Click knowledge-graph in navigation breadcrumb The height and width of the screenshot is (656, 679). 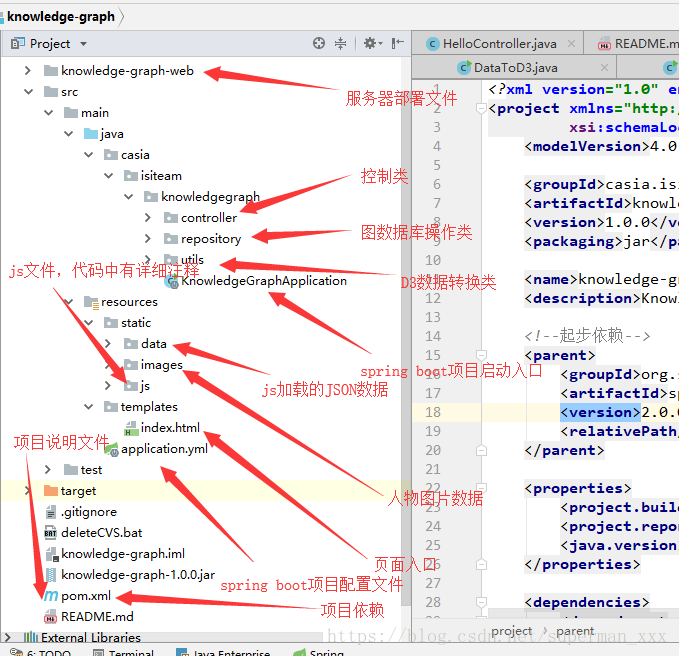click(x=61, y=16)
